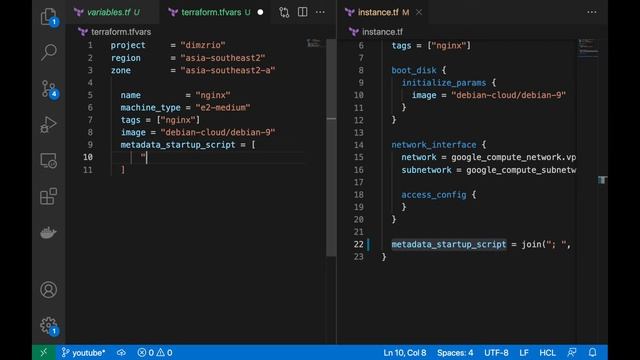
Task: Click terraform.tfvars breadcrumb
Action: tap(121, 32)
